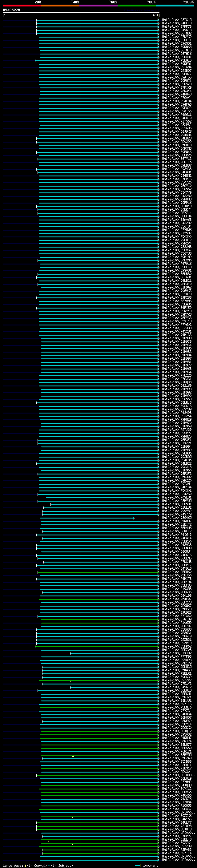The image size is (197, 868).
Task: Open hit UniRef100_A7NVX9
Action: point(177,37)
